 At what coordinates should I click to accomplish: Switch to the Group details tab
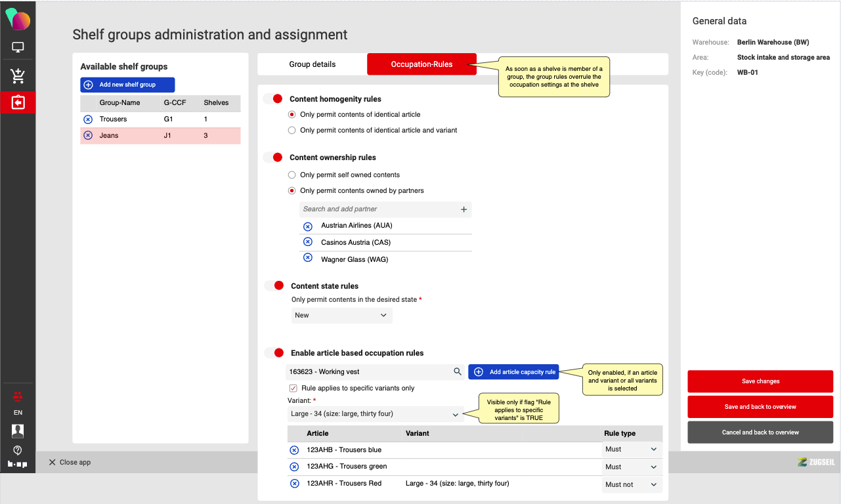tap(313, 64)
